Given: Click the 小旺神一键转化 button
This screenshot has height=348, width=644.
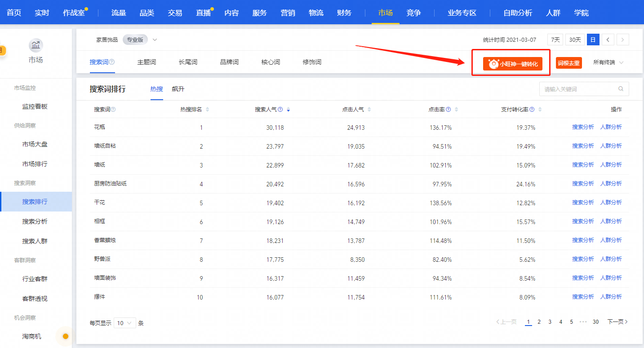Looking at the screenshot, I should click(512, 64).
